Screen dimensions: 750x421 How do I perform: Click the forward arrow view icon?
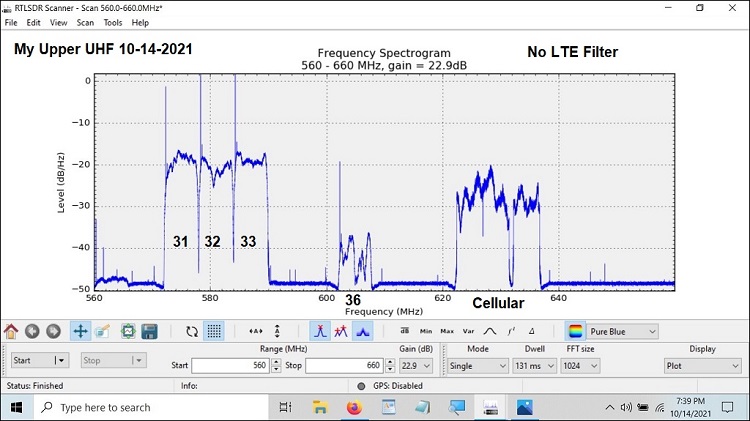[55, 331]
